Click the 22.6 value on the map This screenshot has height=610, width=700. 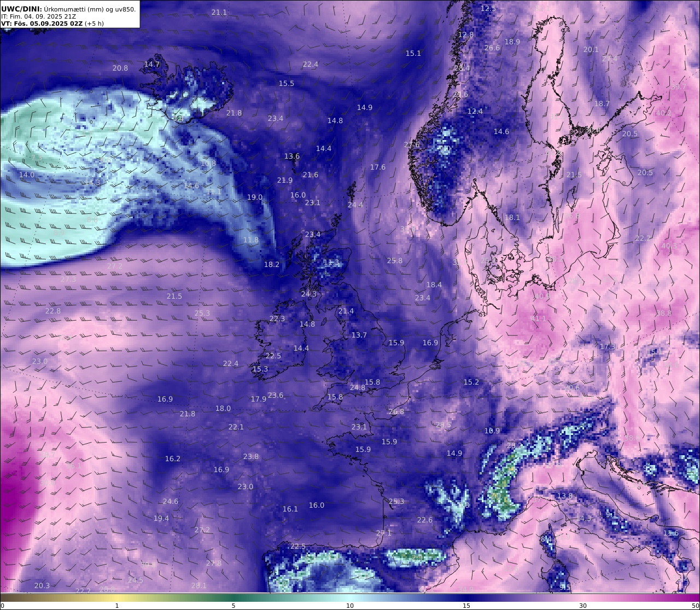coord(425,520)
